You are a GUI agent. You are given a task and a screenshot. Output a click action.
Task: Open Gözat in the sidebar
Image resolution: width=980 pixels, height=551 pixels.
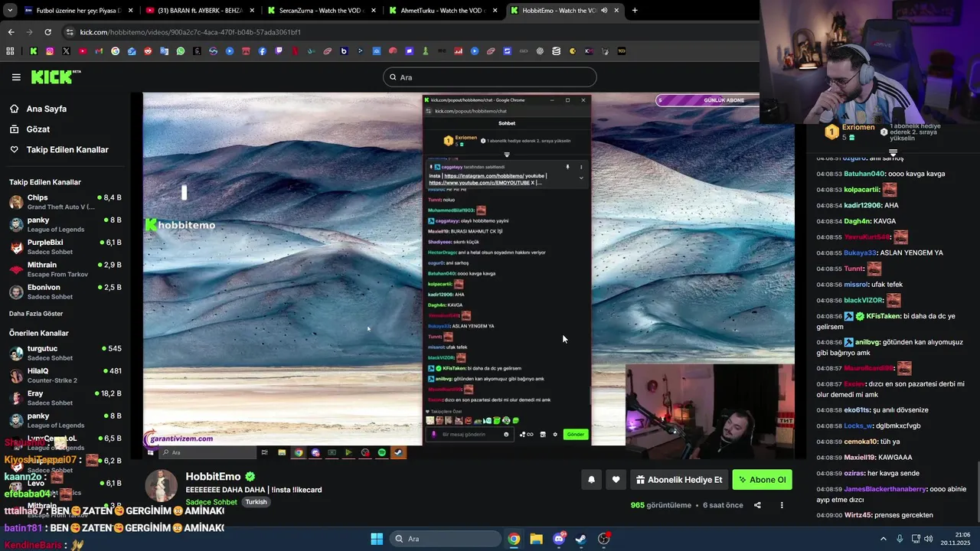(x=38, y=129)
